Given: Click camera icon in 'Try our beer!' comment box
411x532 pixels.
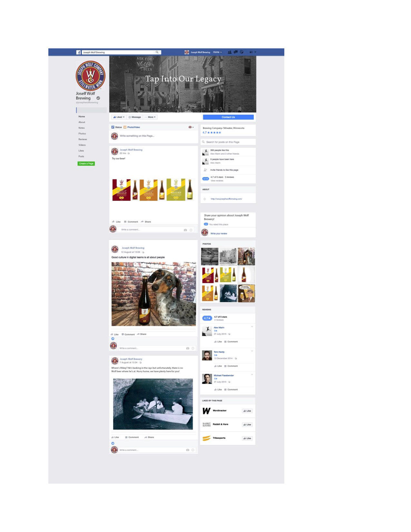Looking at the screenshot, I should [x=185, y=230].
